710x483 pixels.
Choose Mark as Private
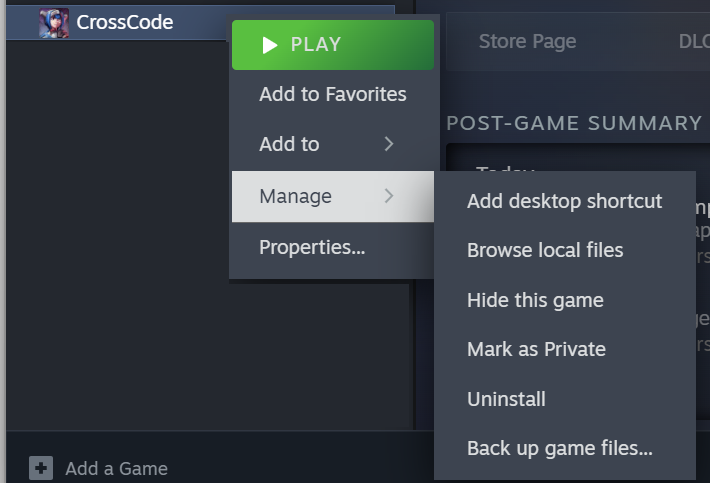click(x=536, y=349)
